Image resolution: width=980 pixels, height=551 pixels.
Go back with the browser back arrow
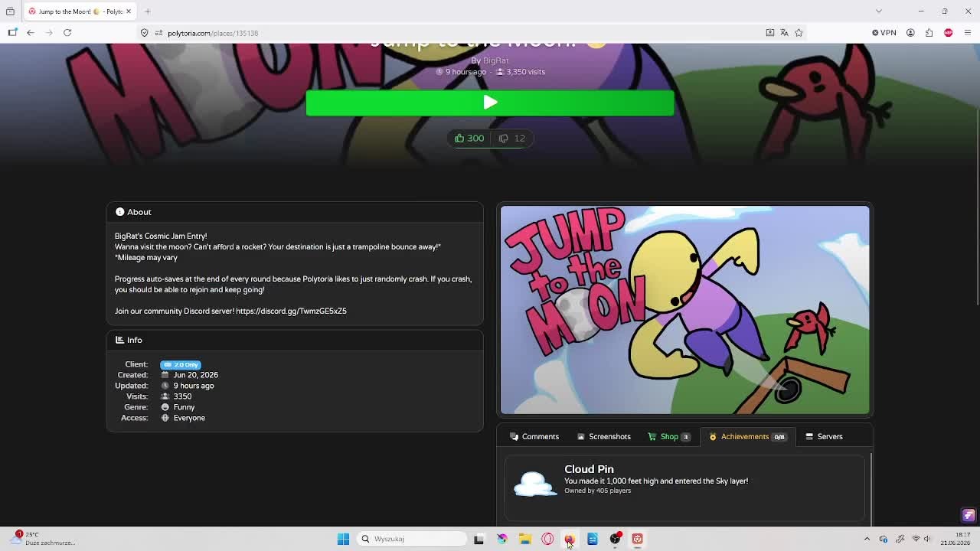click(31, 33)
